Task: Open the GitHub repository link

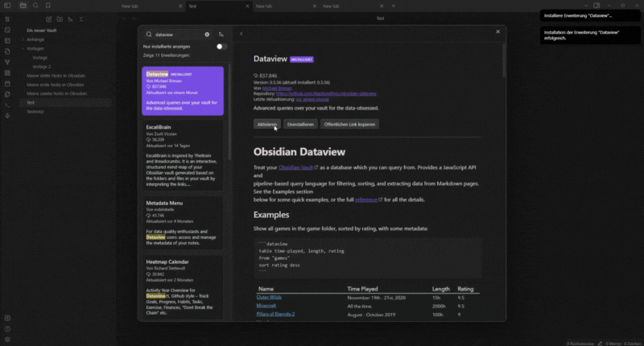Action: pos(326,93)
